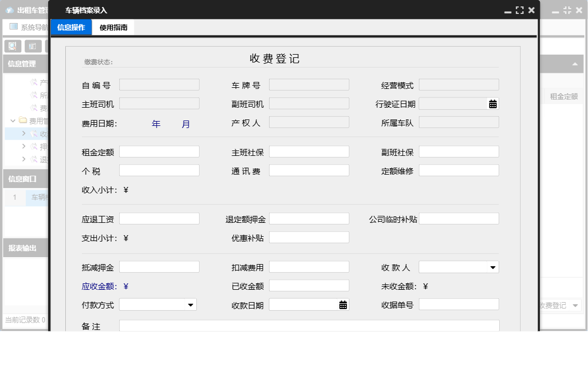The height and width of the screenshot is (383, 588).
Task: Close the 车辆档案录入 dialog
Action: pyautogui.click(x=531, y=10)
